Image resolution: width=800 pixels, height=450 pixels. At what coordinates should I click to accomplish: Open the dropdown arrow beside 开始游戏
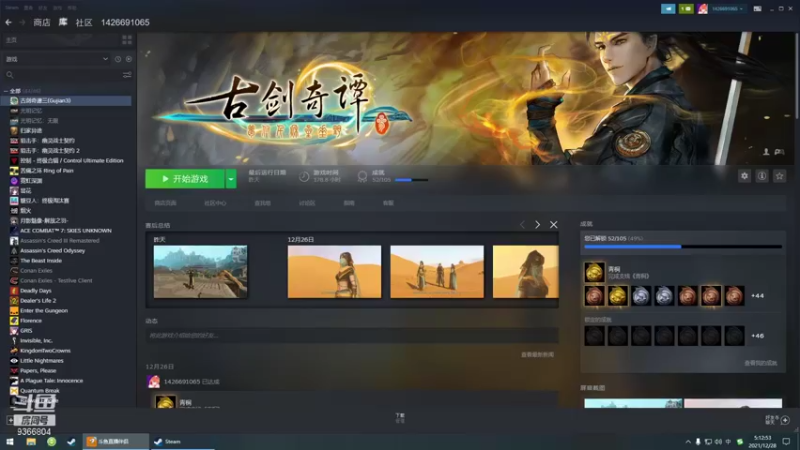tap(231, 179)
